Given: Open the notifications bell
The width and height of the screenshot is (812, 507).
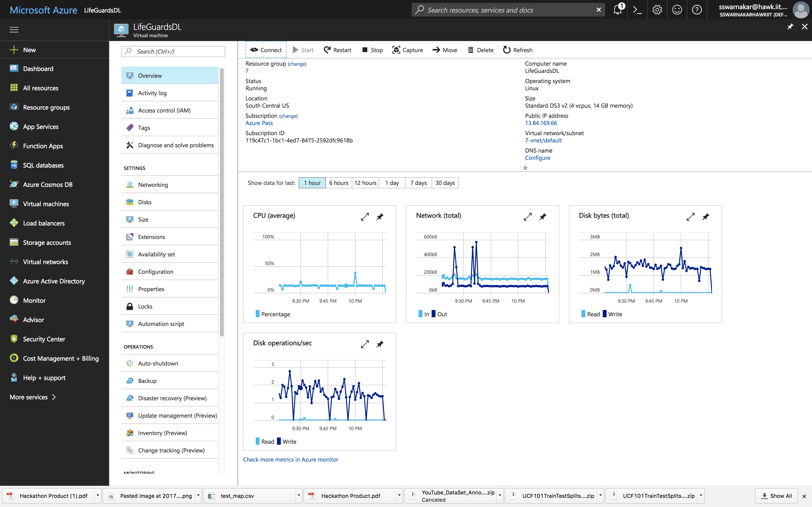Looking at the screenshot, I should pyautogui.click(x=617, y=10).
